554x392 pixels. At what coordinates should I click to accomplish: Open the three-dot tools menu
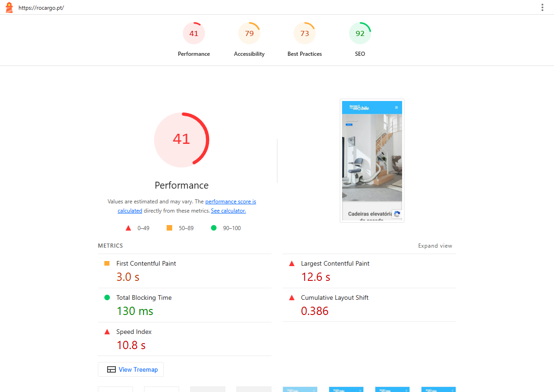(542, 7)
